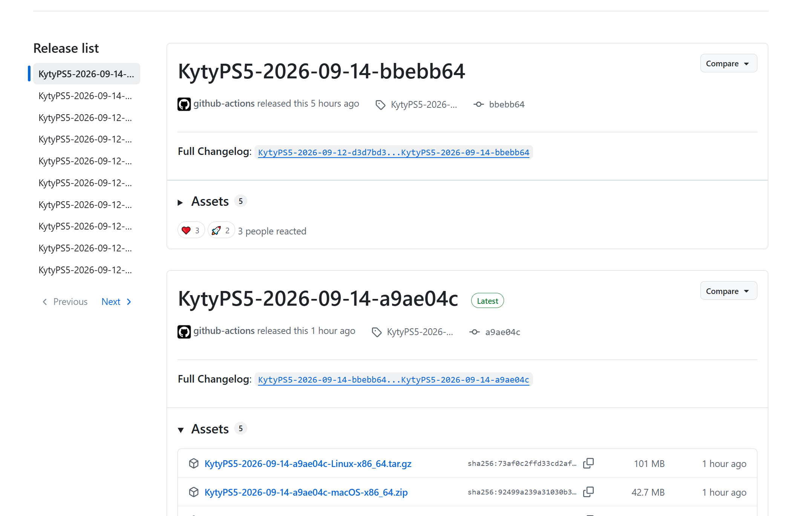Click the tag icon on the a9ae04c release
This screenshot has height=516, width=812.
point(377,332)
